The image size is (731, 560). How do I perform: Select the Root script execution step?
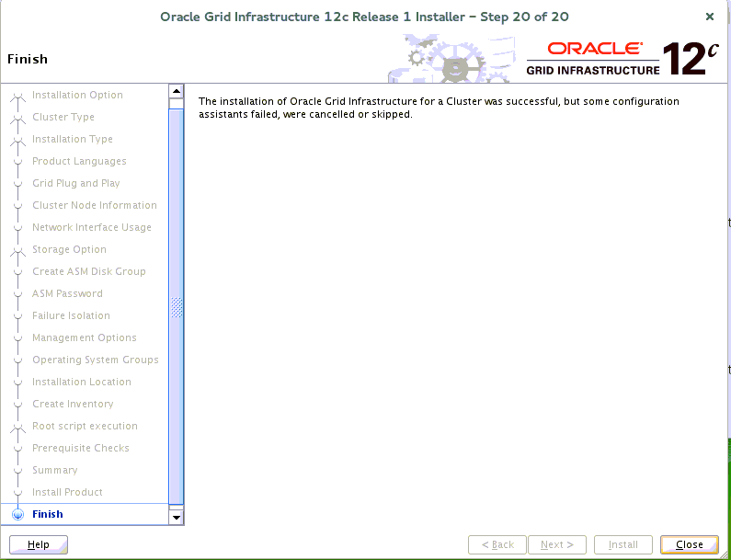85,426
